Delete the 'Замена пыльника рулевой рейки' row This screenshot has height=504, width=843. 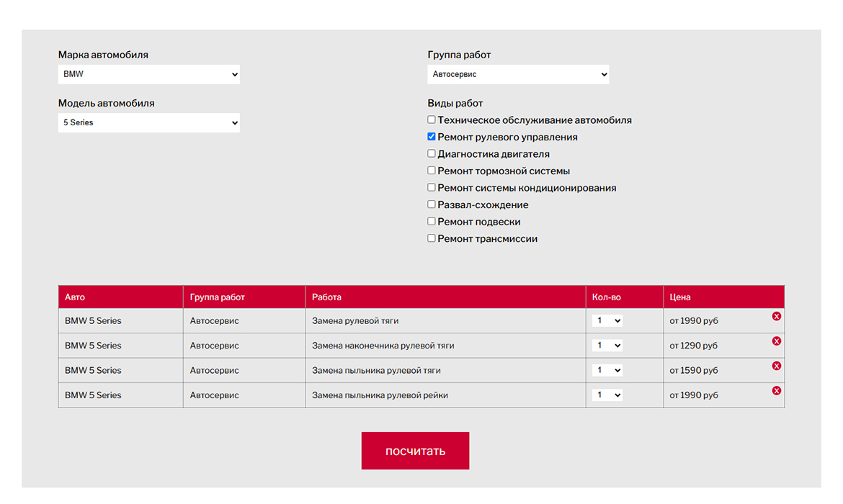776,391
